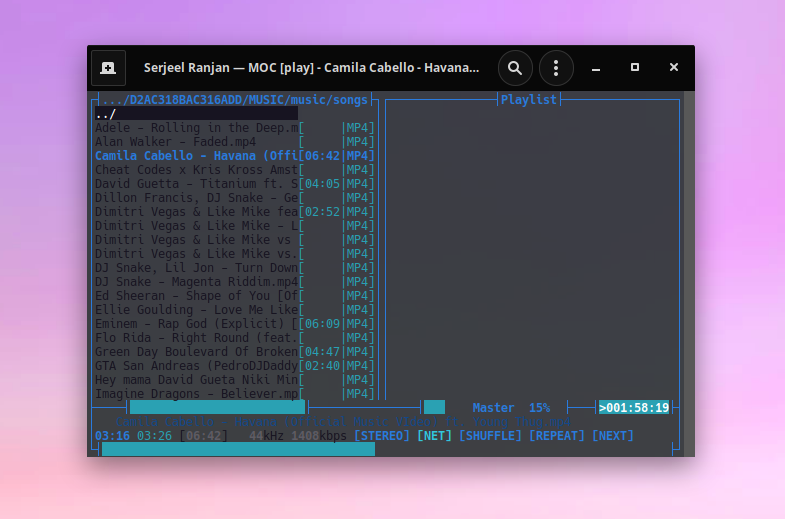Screen dimensions: 785x519
Task: Open new tab icon in terminal titlebar
Action: tap(108, 68)
